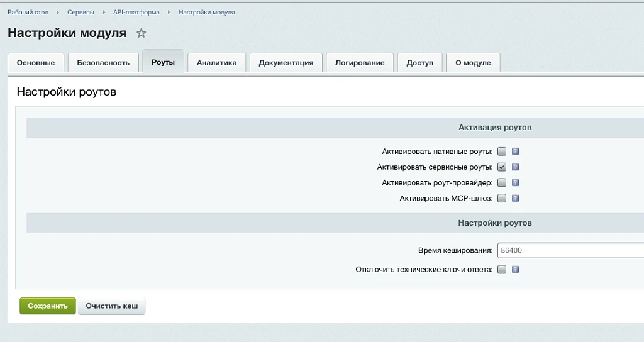Switch to the Безопасность tab
The height and width of the screenshot is (342, 644).
click(103, 63)
